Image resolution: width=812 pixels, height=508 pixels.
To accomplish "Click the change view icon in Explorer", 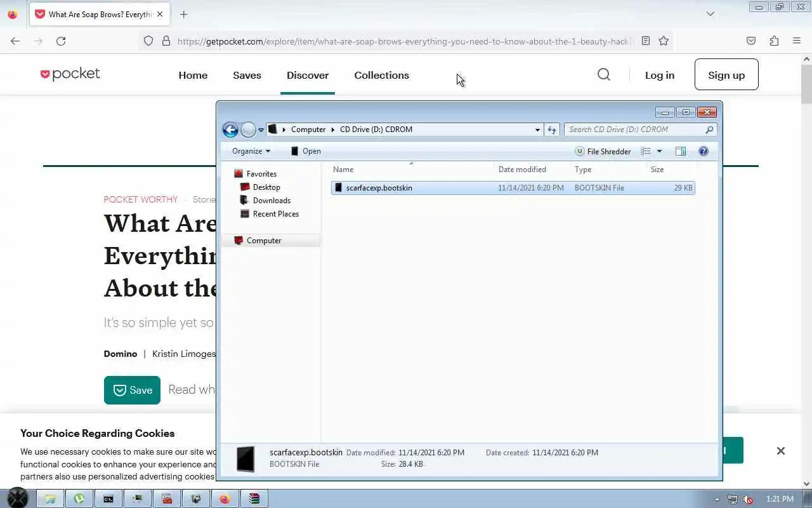I will pyautogui.click(x=646, y=151).
